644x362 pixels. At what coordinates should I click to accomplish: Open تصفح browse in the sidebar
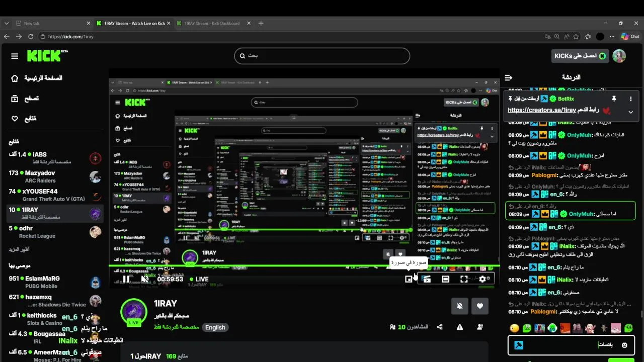point(25,99)
